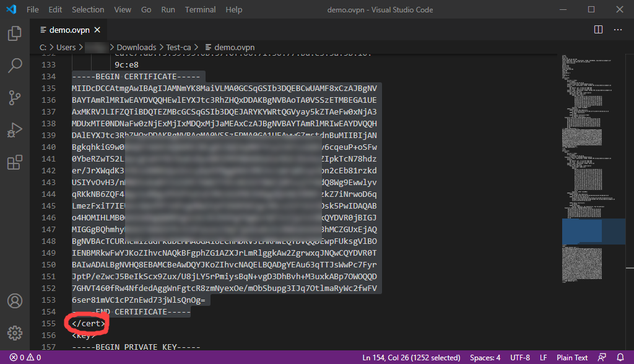
Task: Open the Manage settings gear
Action: (x=15, y=332)
